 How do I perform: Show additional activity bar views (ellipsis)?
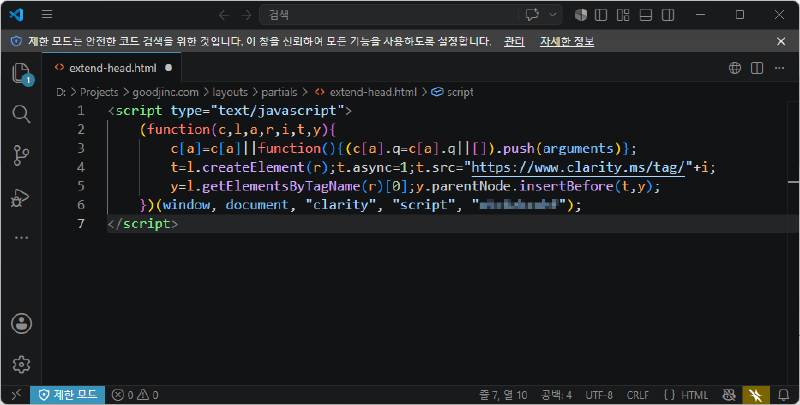tap(21, 238)
